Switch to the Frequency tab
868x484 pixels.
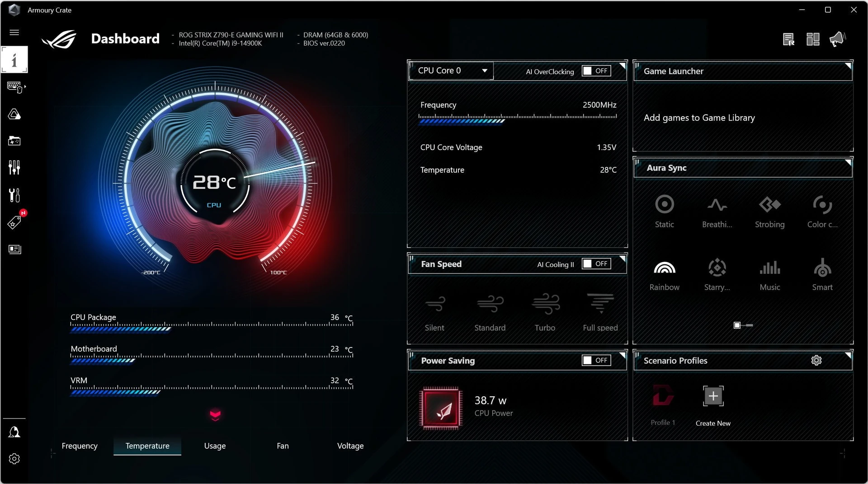pos(80,446)
